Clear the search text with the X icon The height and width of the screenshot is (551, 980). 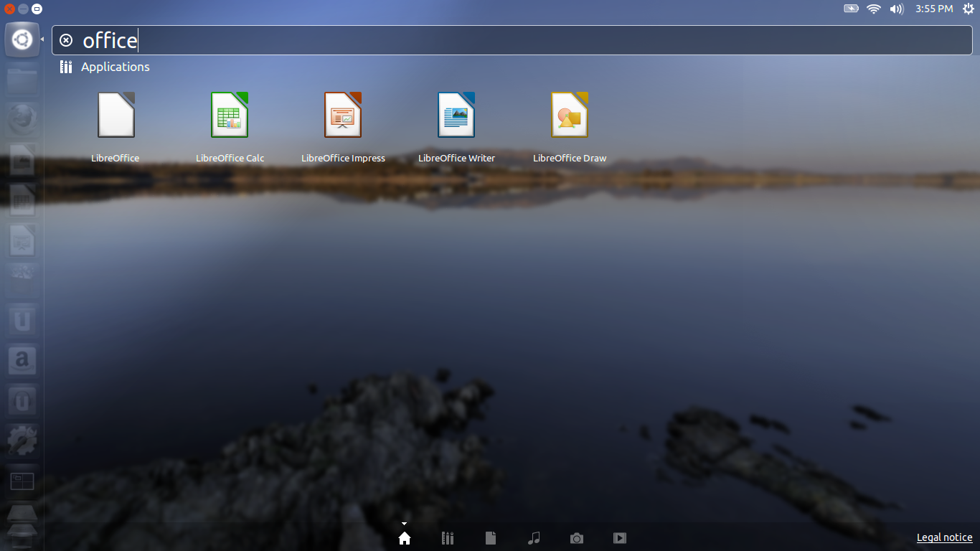pos(66,40)
